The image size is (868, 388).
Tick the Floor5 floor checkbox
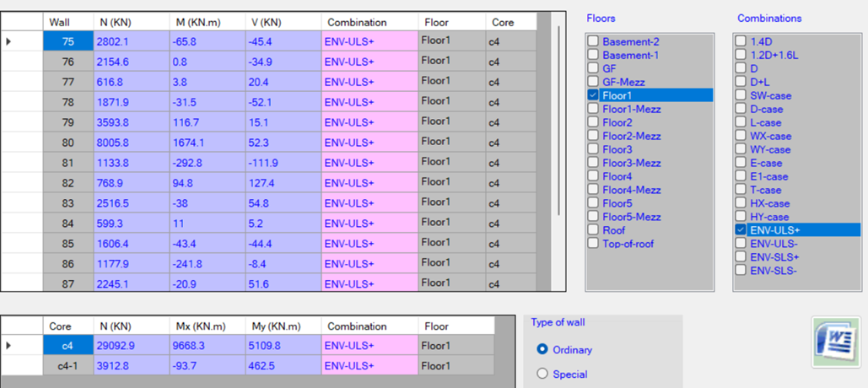point(593,202)
